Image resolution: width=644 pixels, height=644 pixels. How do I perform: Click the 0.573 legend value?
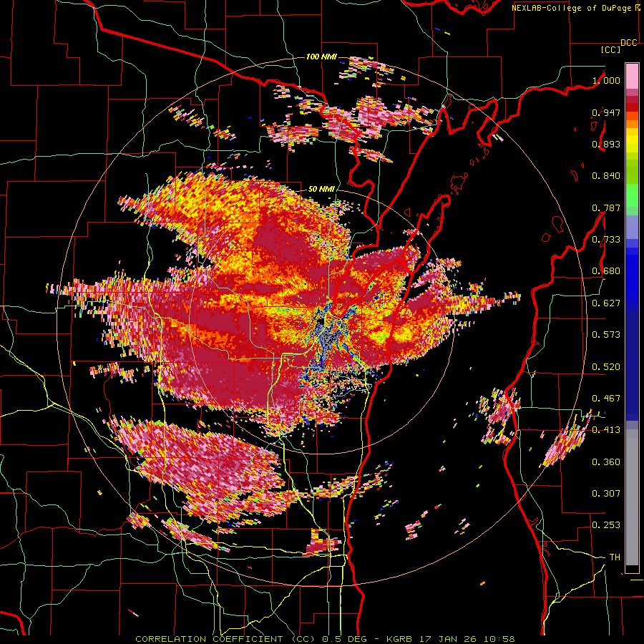[606, 335]
